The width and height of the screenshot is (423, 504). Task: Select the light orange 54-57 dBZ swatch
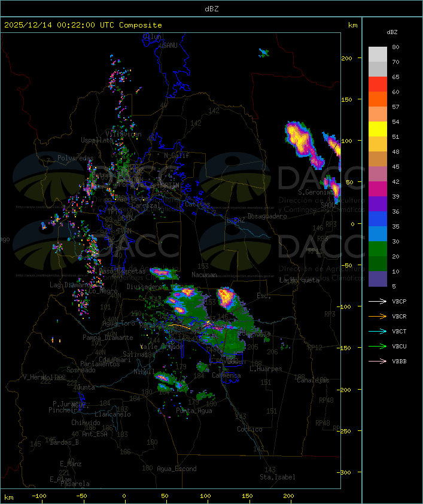coord(378,114)
